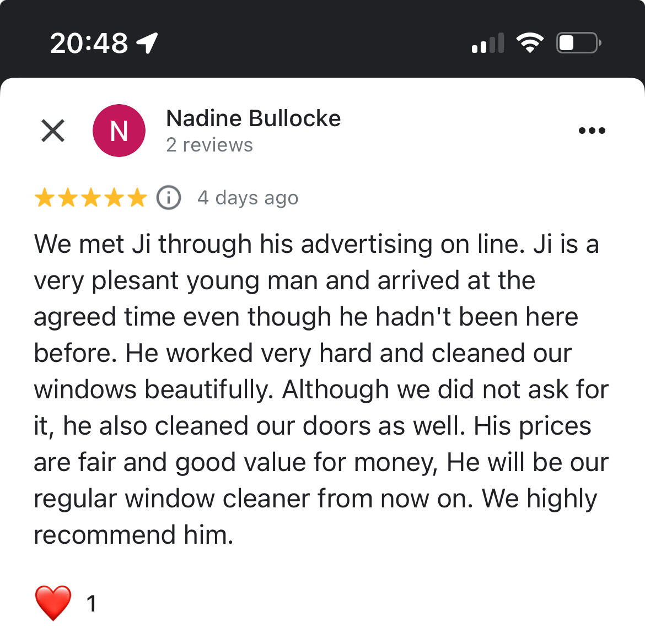Close the review with the X icon
This screenshot has width=645, height=644.
coord(53,131)
